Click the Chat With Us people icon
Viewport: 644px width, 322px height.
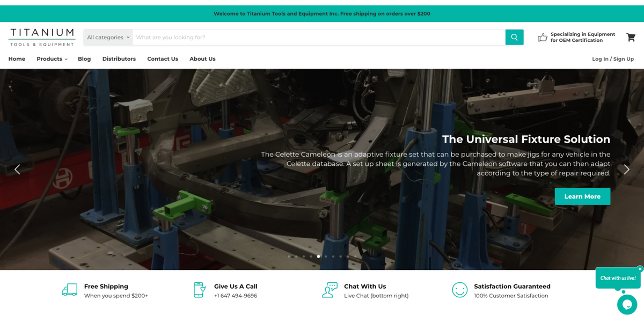click(330, 290)
